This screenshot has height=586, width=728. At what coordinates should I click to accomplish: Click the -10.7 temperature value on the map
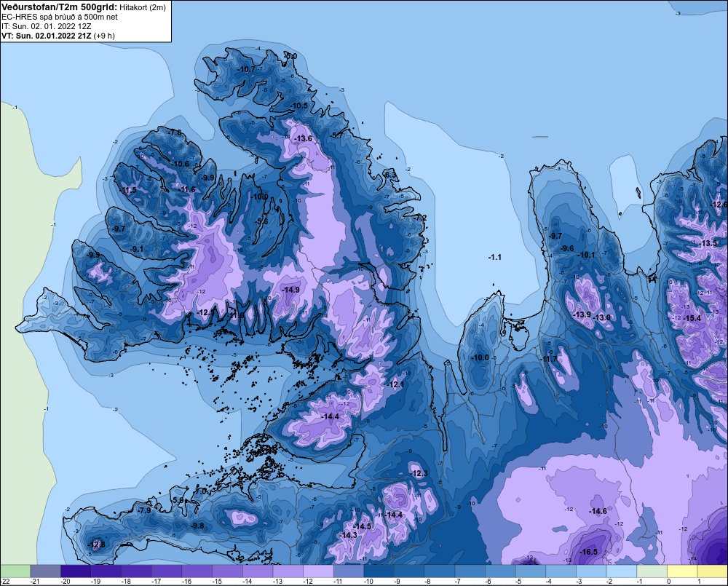pyautogui.click(x=247, y=70)
